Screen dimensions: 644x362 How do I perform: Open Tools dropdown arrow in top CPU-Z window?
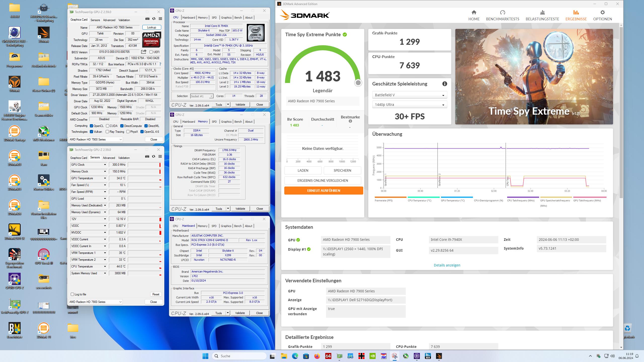click(x=228, y=105)
